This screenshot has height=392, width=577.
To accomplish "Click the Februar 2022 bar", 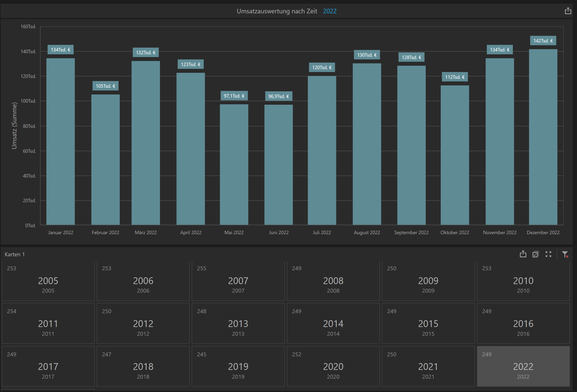I will 106,160.
